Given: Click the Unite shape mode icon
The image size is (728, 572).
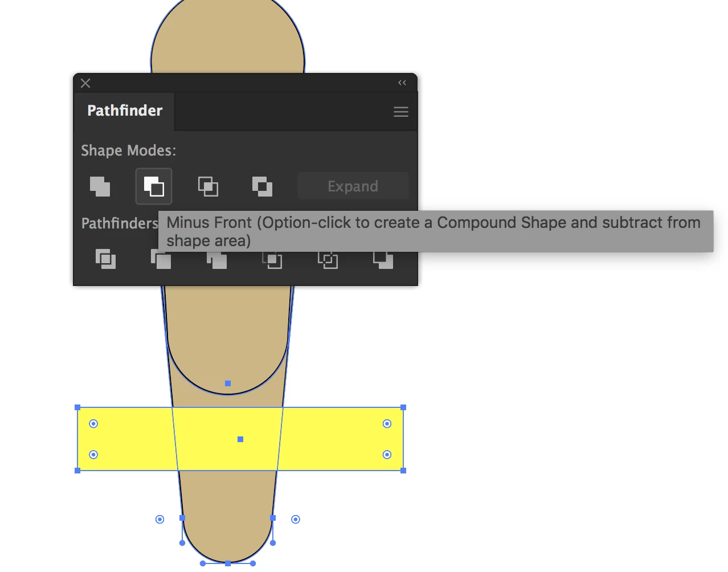Looking at the screenshot, I should pos(100,186).
